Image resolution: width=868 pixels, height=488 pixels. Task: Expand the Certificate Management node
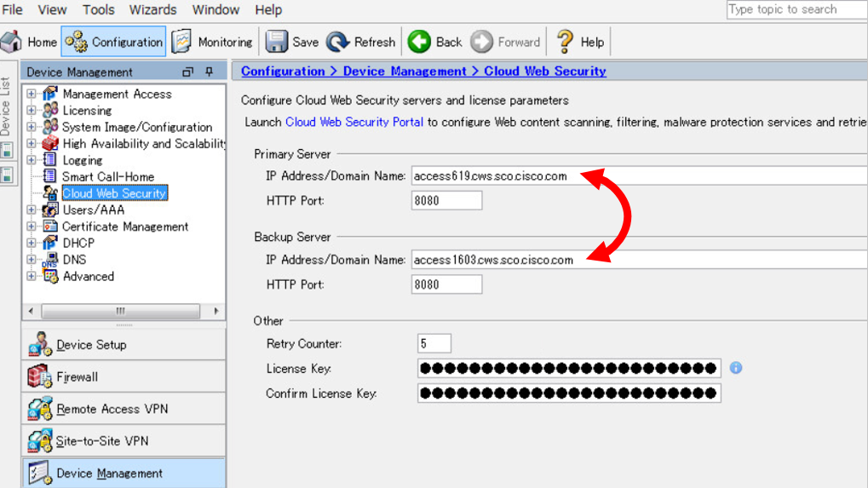tap(32, 227)
